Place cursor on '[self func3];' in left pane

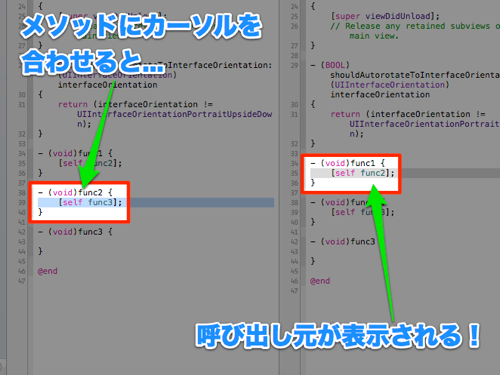(90, 202)
